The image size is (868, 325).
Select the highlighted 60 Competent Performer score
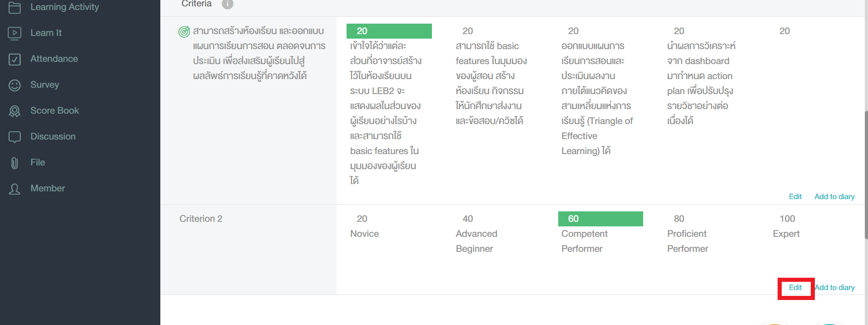point(600,219)
